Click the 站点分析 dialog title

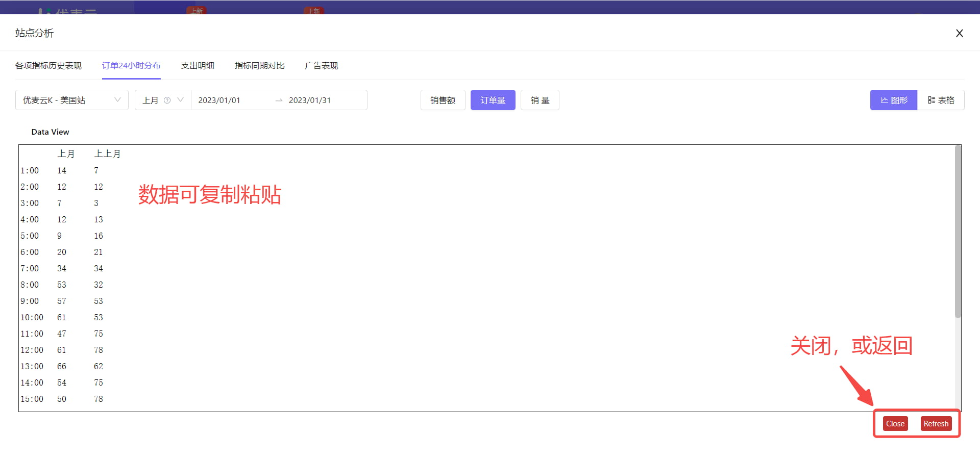pos(34,33)
